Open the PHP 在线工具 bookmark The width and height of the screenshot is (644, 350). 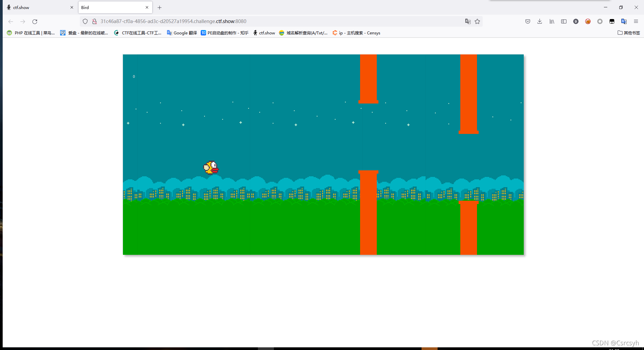click(31, 33)
